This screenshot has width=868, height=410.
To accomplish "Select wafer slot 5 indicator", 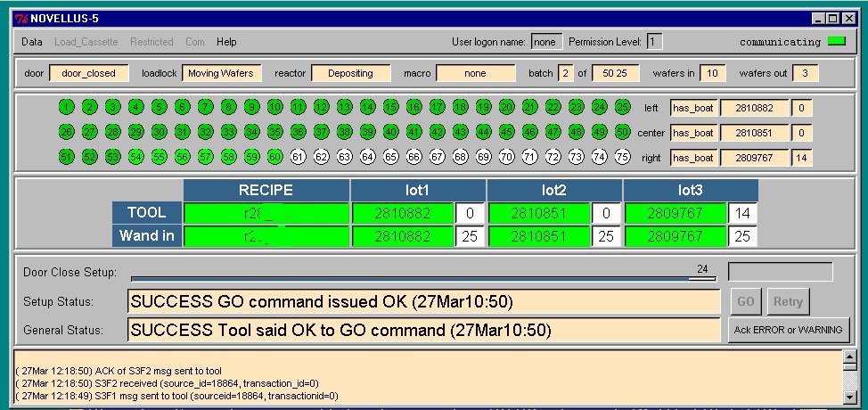I will (159, 107).
